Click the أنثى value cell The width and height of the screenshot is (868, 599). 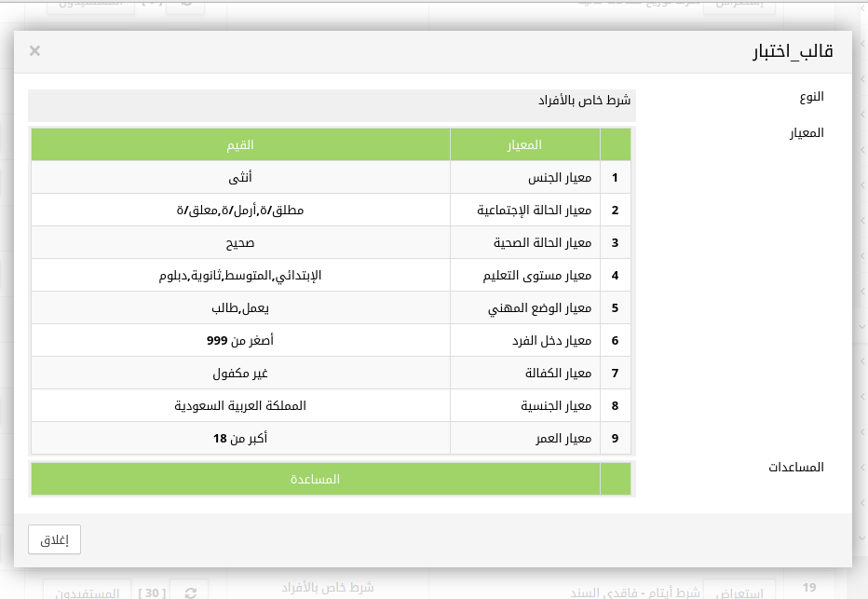[240, 177]
